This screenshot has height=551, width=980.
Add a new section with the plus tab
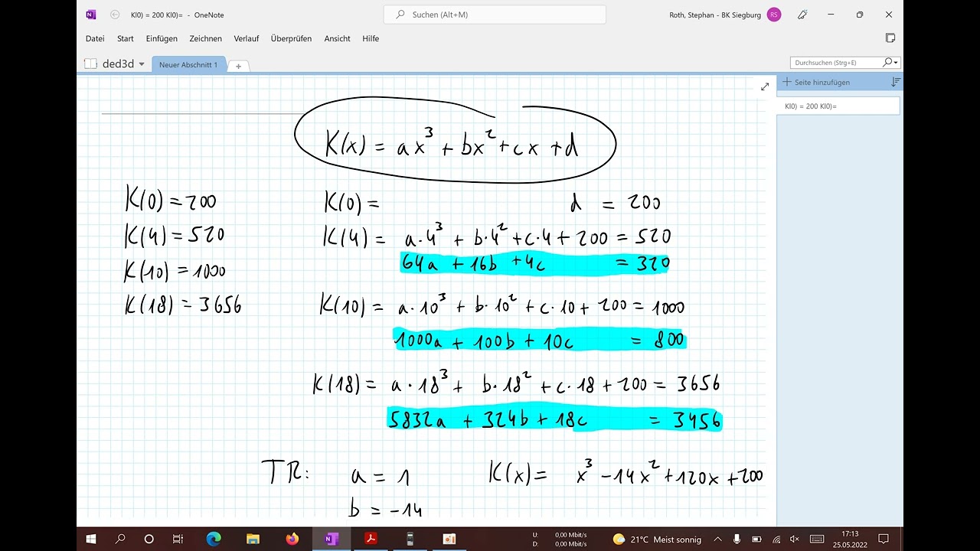238,66
